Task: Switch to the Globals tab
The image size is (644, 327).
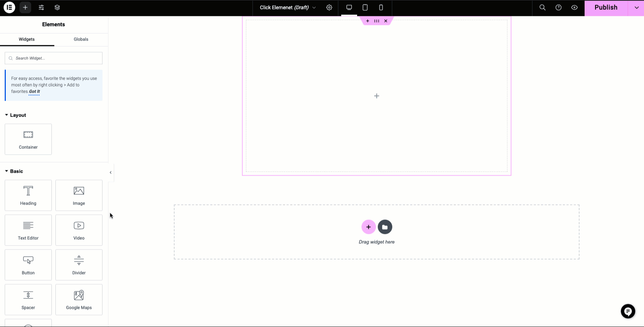Action: pyautogui.click(x=81, y=39)
